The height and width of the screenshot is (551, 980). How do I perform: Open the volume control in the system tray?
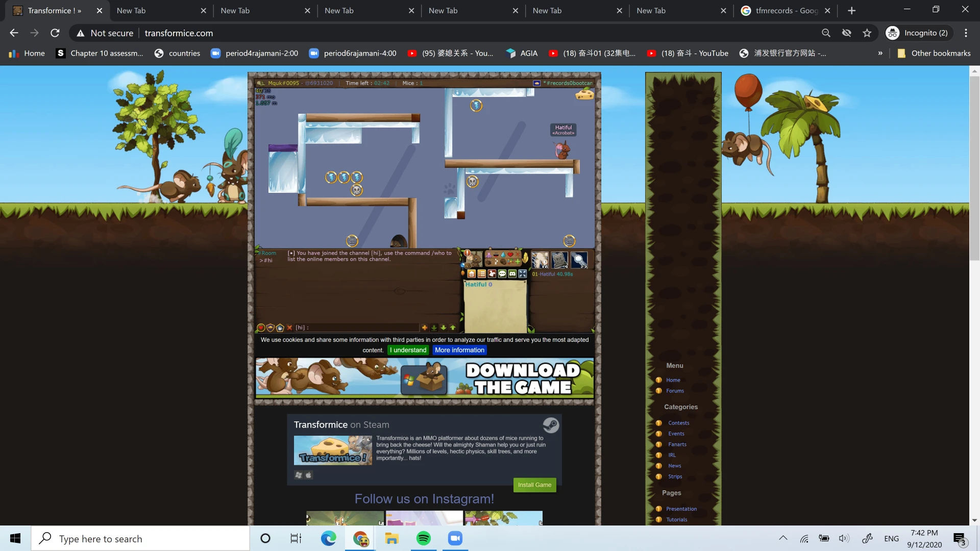coord(844,538)
